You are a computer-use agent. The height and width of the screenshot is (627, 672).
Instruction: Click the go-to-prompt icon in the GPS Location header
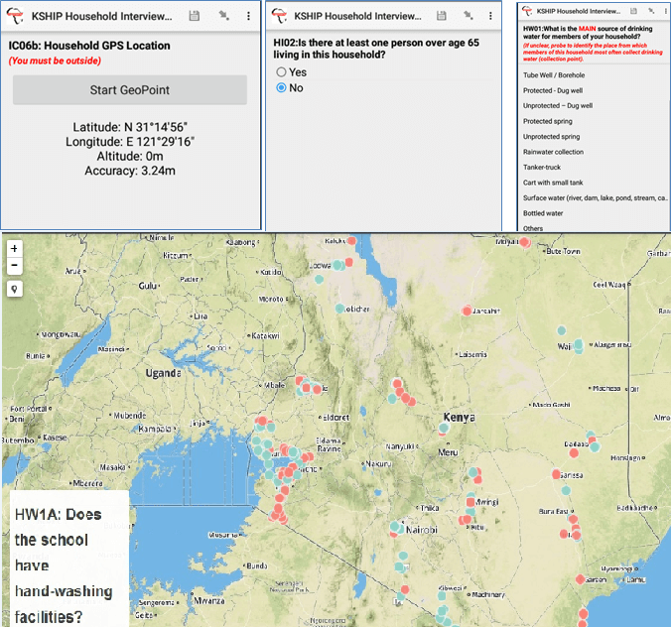coord(221,16)
